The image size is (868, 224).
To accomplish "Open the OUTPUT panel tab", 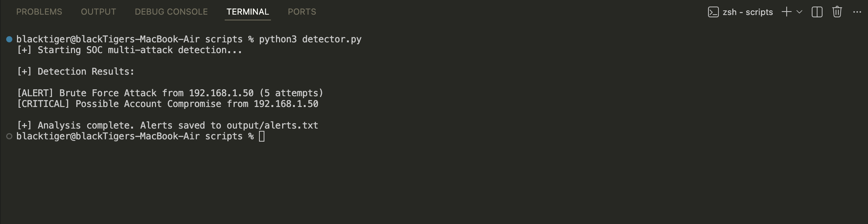I will pyautogui.click(x=98, y=12).
